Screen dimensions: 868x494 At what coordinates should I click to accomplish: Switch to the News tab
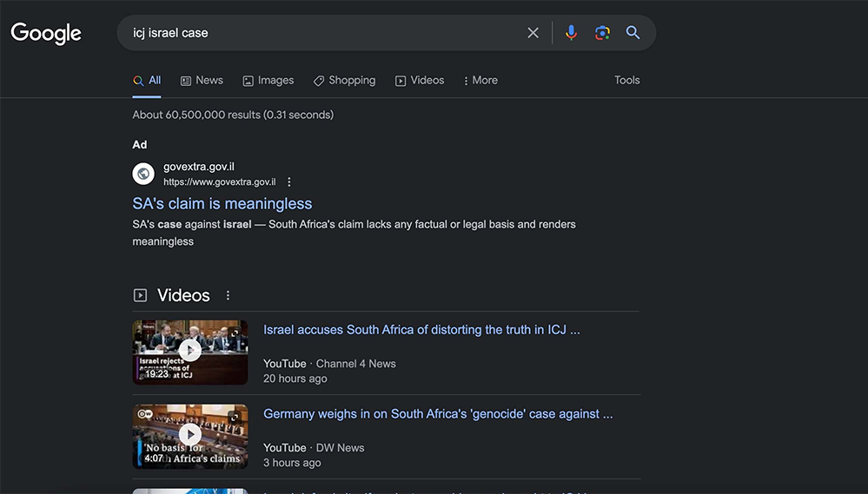[x=202, y=81]
